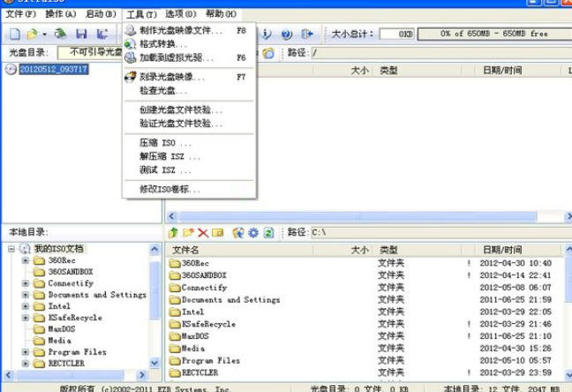
Task: Click the disc icon of 20120512_093717
Action: [x=11, y=69]
